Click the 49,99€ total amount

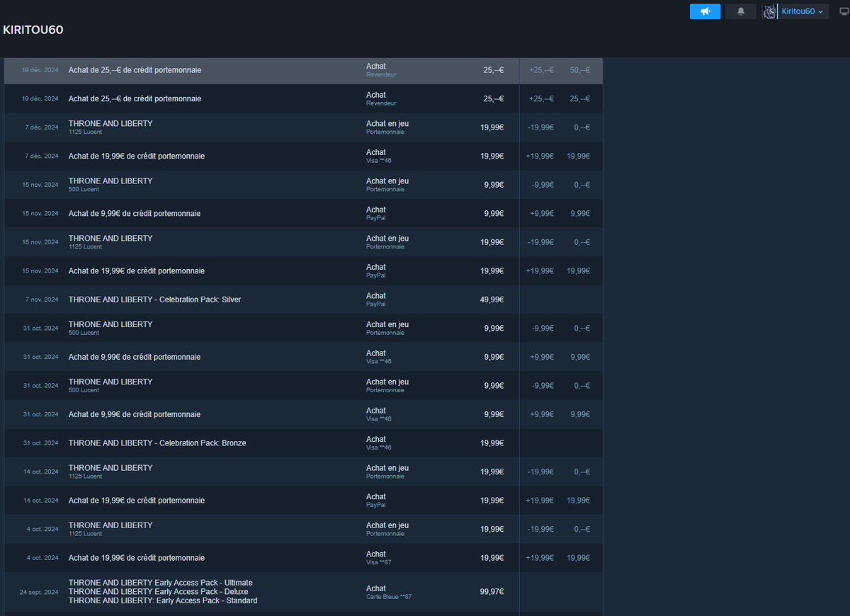(x=492, y=300)
